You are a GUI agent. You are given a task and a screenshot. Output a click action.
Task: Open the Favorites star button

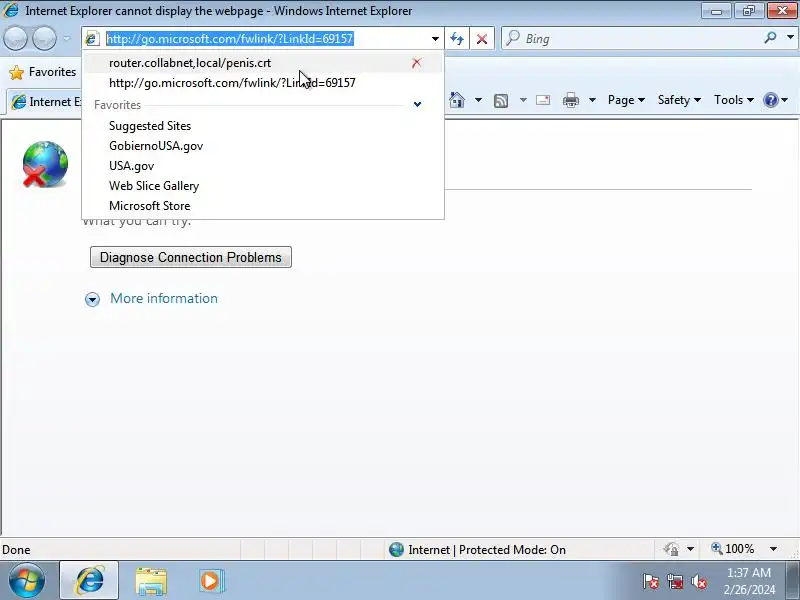tap(43, 72)
